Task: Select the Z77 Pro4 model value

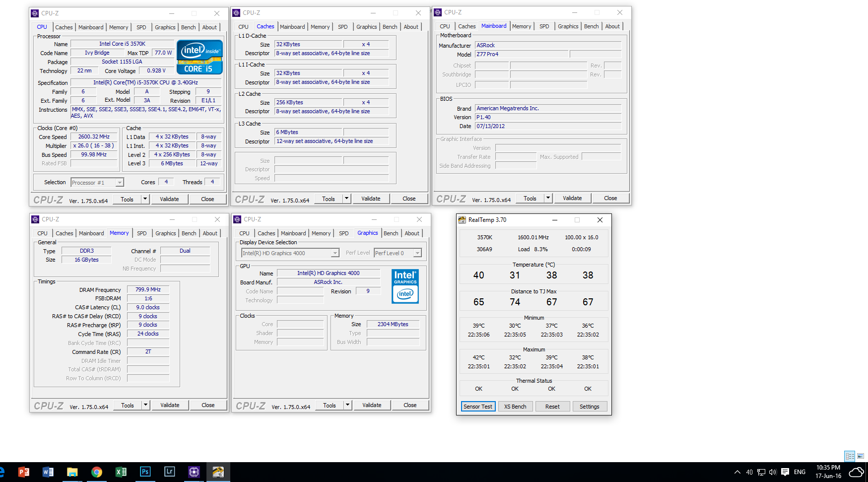Action: pyautogui.click(x=522, y=54)
